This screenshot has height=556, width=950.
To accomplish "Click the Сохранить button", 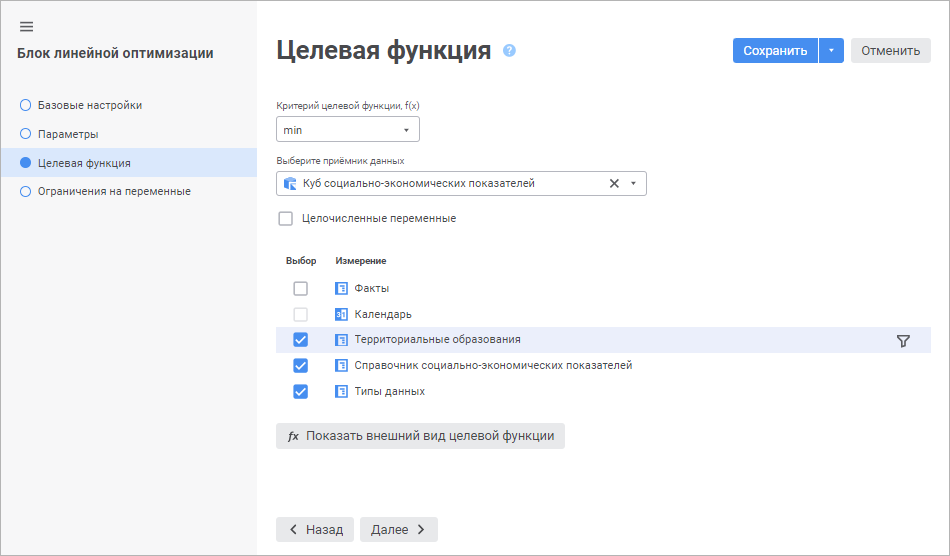I will 775,51.
